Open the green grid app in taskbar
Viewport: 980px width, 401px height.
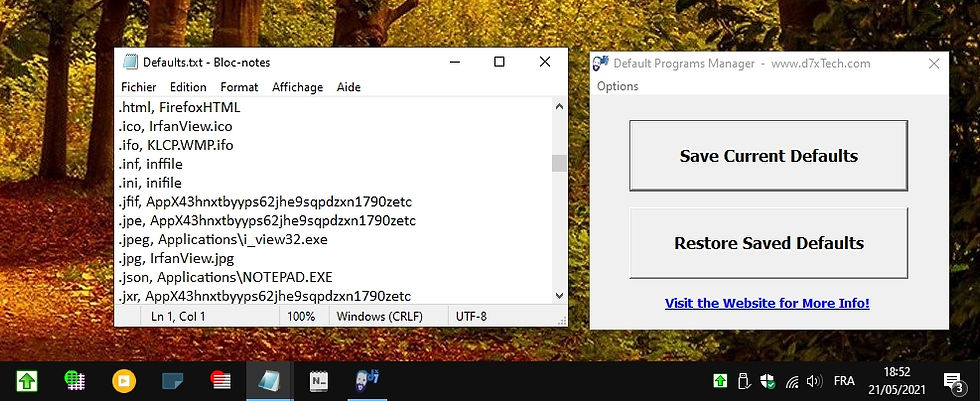point(75,380)
